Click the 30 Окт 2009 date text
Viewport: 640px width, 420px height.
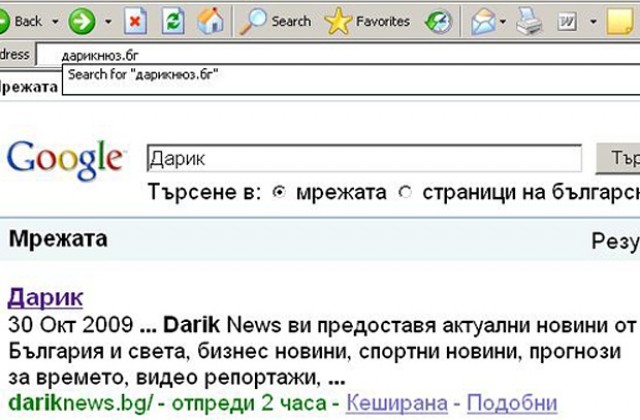tap(71, 325)
